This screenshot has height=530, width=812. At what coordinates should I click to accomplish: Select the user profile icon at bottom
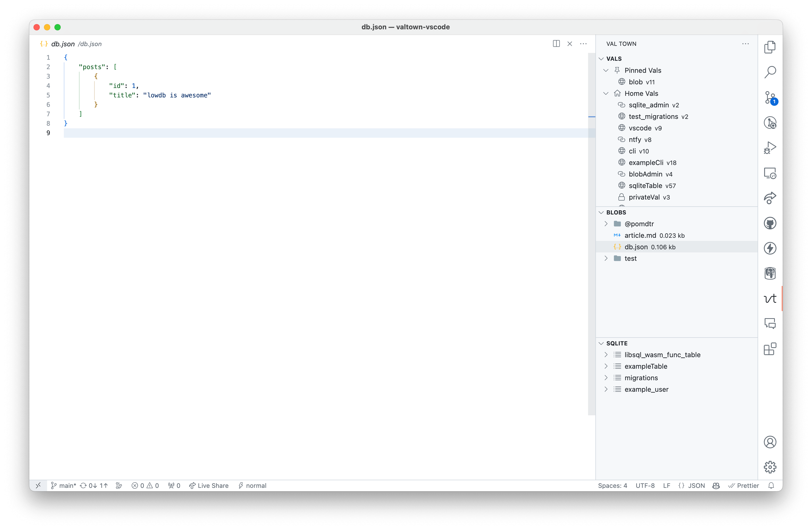(771, 442)
